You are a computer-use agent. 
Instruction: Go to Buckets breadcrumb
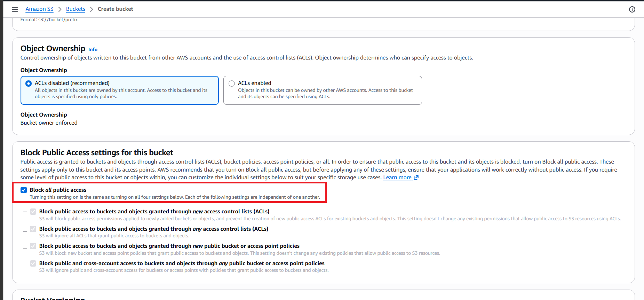pyautogui.click(x=75, y=9)
